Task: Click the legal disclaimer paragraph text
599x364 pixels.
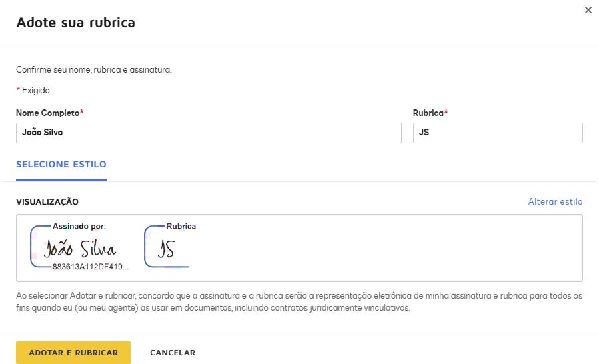Action: [x=299, y=302]
